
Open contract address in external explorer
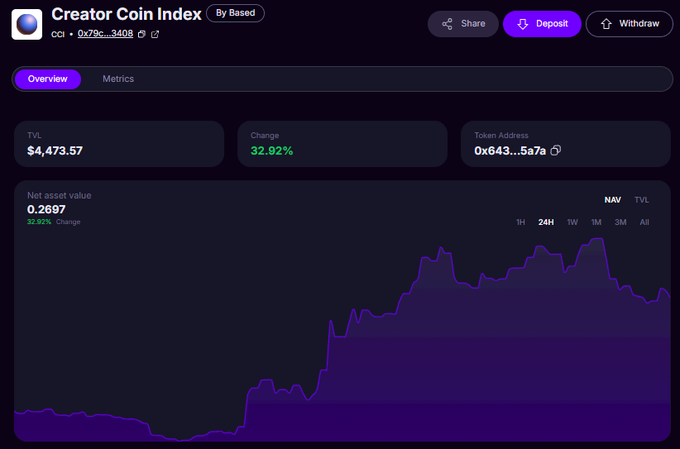coord(155,34)
